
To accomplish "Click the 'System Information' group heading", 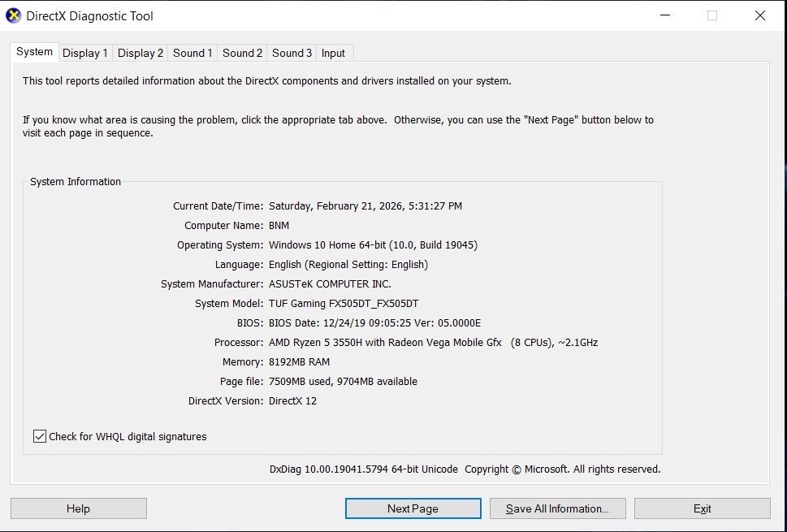I will point(76,182).
